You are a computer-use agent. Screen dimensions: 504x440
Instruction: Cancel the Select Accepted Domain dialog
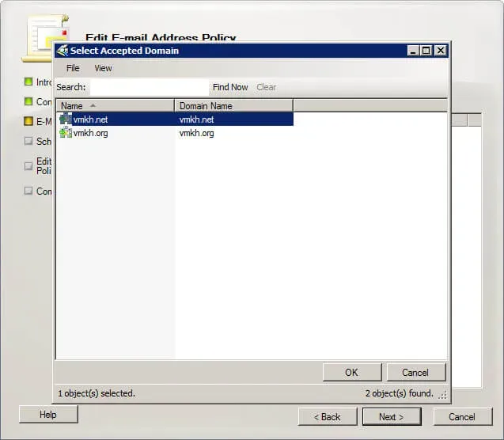(x=416, y=373)
